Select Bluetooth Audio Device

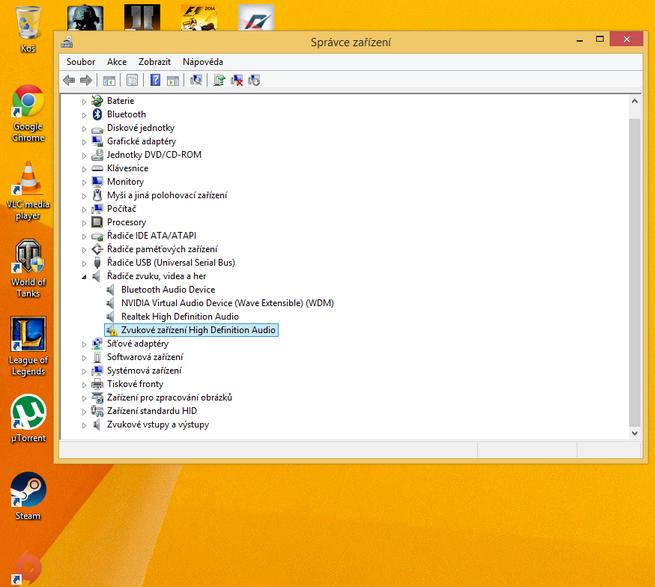coord(168,290)
